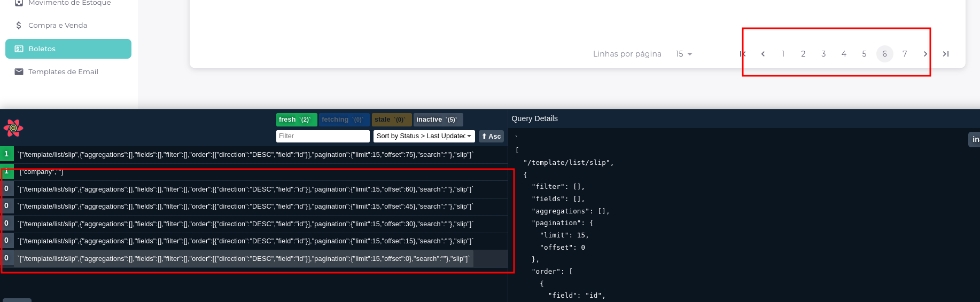Screen dimensions: 980x302
Task: Toggle the Asc sort order button
Action: [491, 136]
